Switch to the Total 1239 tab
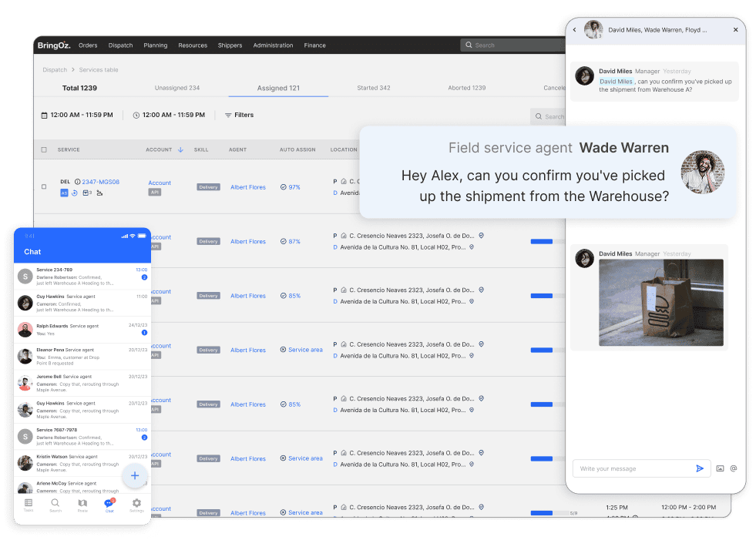The image size is (756, 540). pyautogui.click(x=79, y=89)
